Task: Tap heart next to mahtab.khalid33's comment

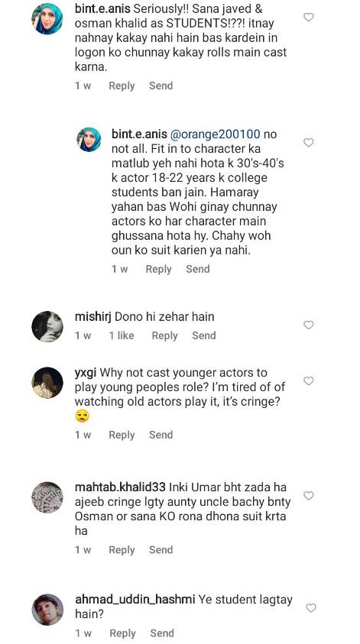Action: pos(308,496)
